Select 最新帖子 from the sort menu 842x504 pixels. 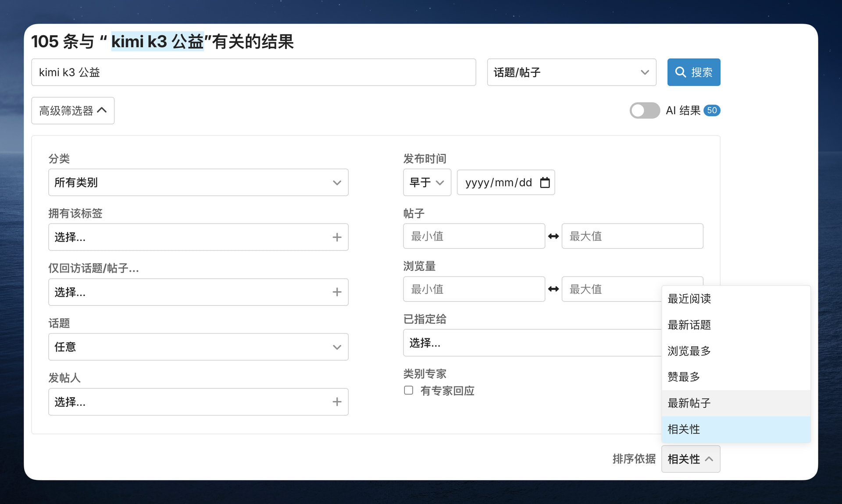(x=736, y=403)
